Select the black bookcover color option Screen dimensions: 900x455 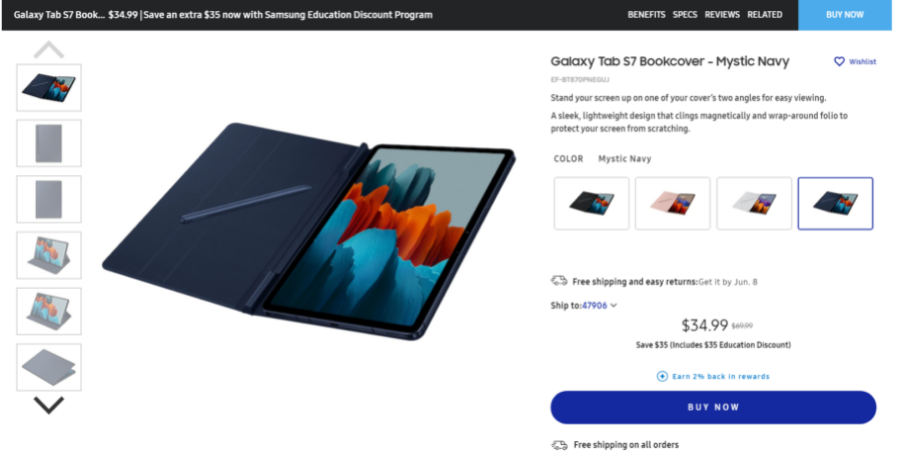point(592,204)
